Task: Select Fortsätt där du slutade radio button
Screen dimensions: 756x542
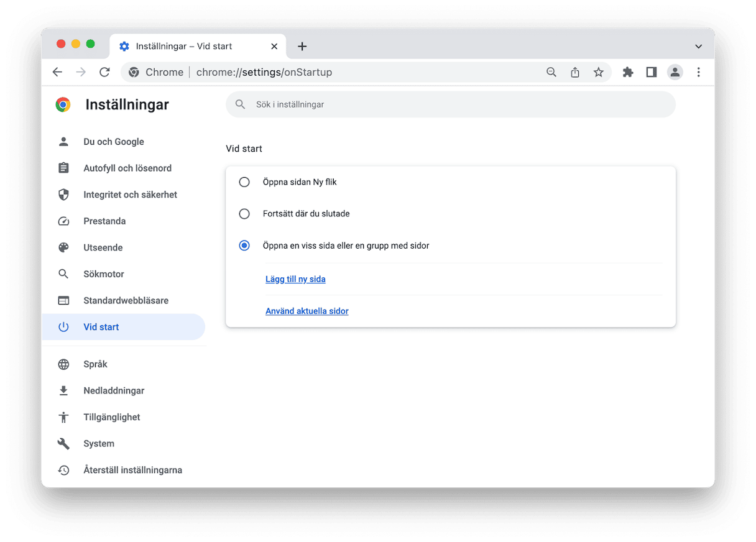Action: click(244, 214)
